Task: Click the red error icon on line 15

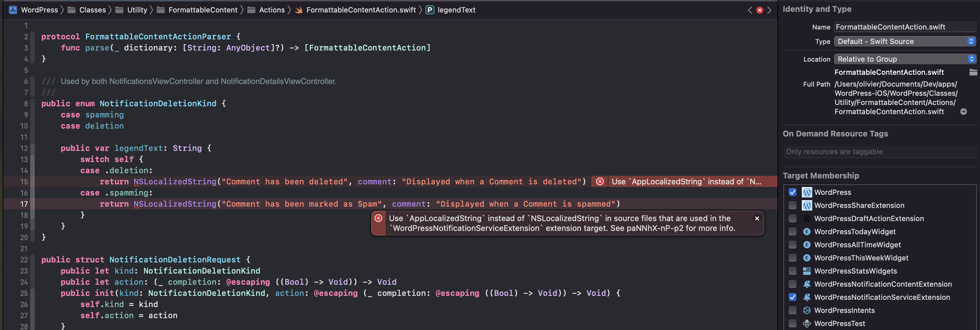Action: tap(600, 182)
